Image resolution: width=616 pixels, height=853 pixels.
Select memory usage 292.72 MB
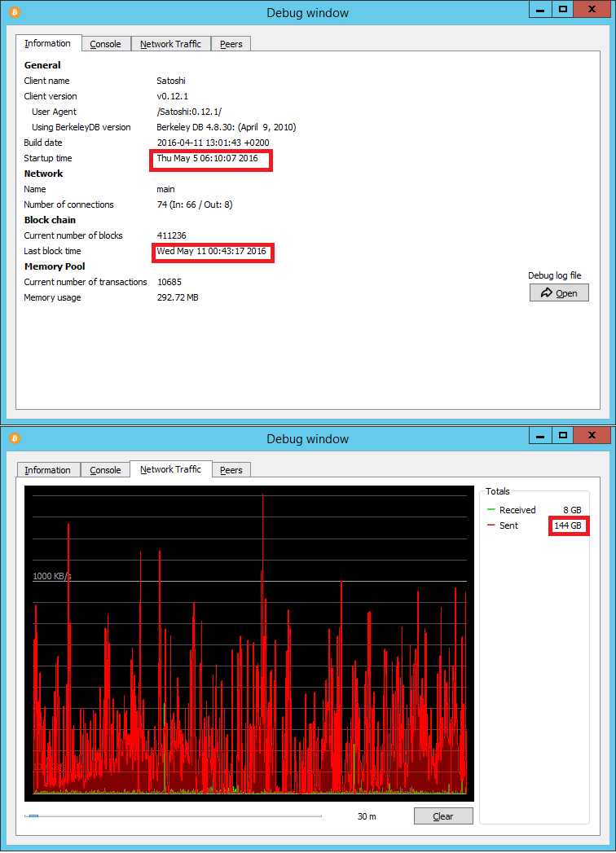tap(178, 297)
